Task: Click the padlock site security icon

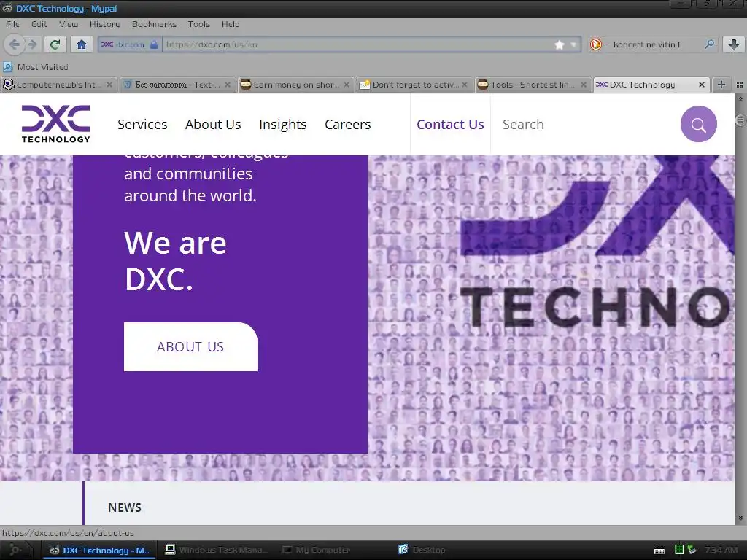Action: (x=154, y=44)
